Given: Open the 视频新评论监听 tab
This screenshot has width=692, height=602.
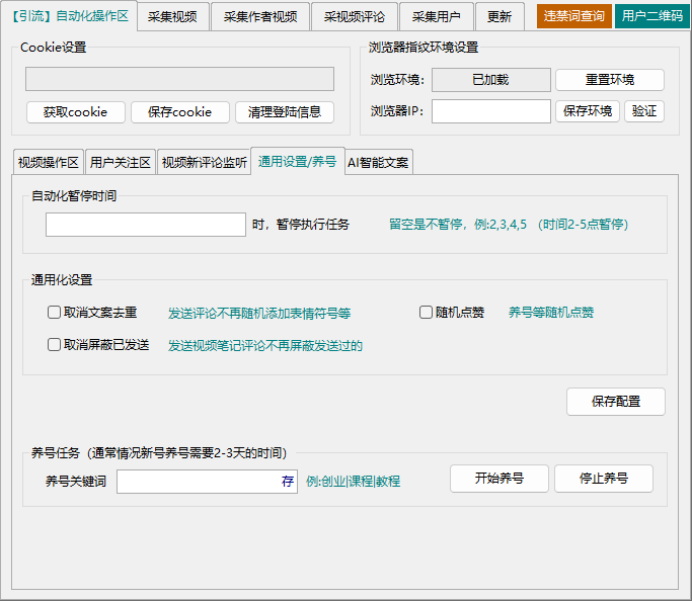Looking at the screenshot, I should pyautogui.click(x=204, y=162).
